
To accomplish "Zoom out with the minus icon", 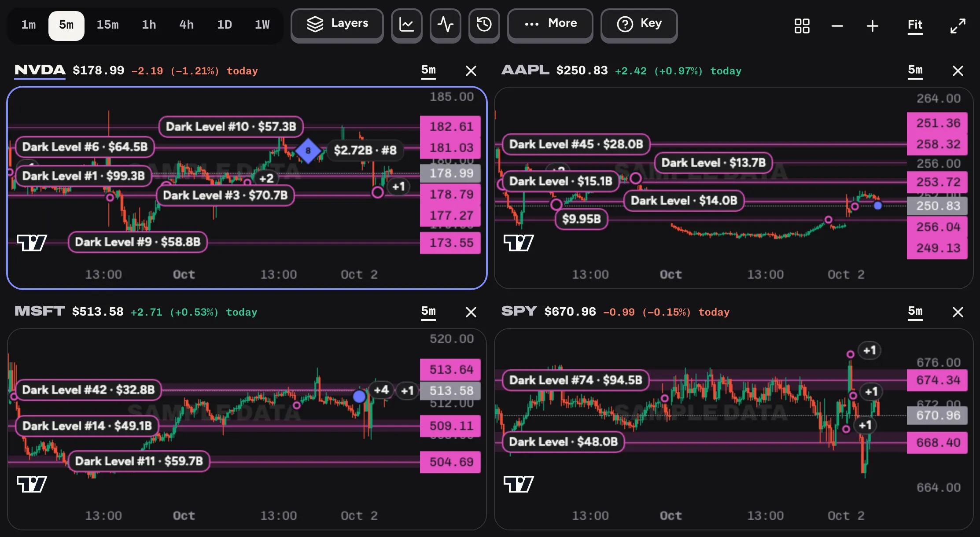I will click(837, 26).
